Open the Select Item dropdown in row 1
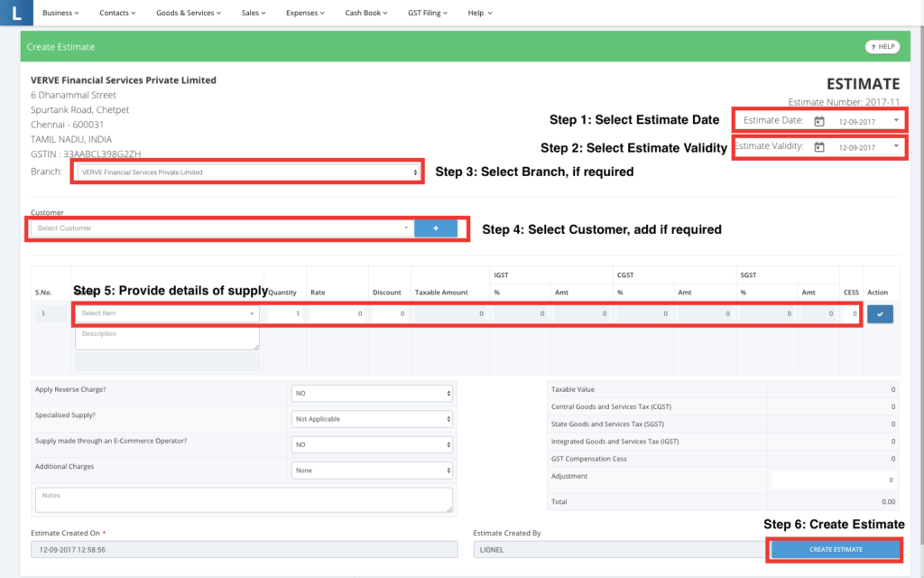Image resolution: width=924 pixels, height=578 pixels. (x=167, y=313)
